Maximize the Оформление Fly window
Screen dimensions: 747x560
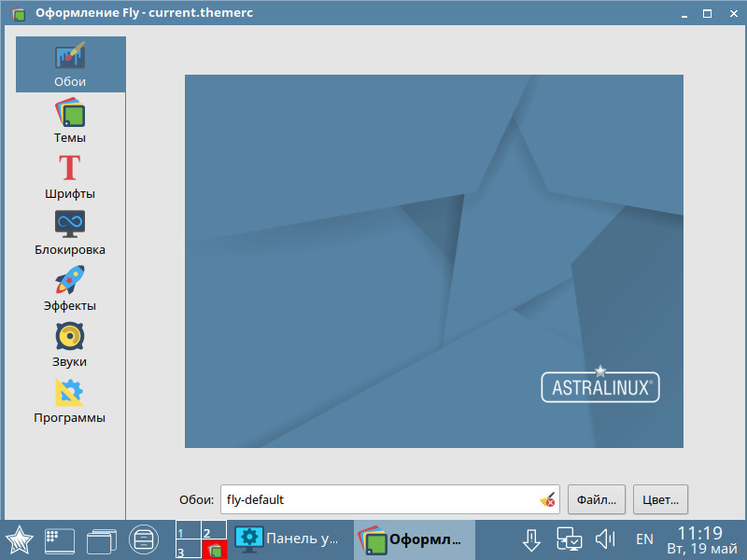click(708, 14)
